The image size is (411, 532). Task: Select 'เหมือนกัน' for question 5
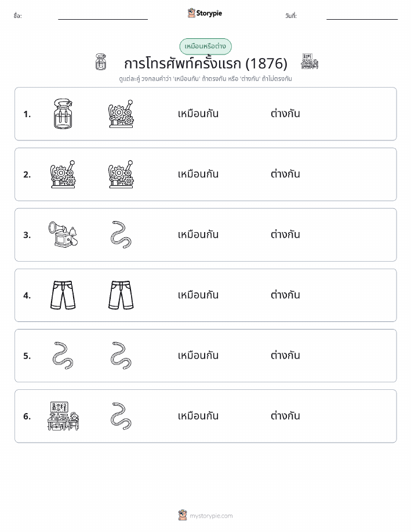[x=198, y=356]
